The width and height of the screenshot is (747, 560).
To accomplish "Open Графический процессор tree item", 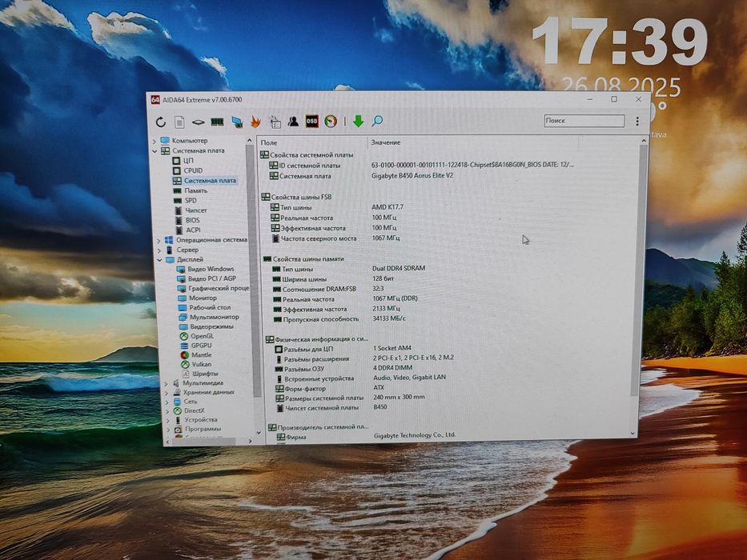I will [x=219, y=288].
